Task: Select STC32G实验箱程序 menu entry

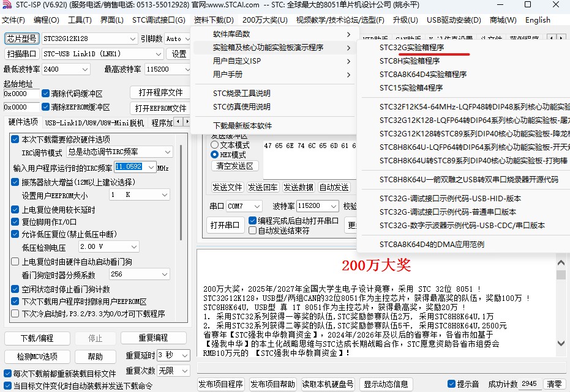Action: [x=411, y=48]
